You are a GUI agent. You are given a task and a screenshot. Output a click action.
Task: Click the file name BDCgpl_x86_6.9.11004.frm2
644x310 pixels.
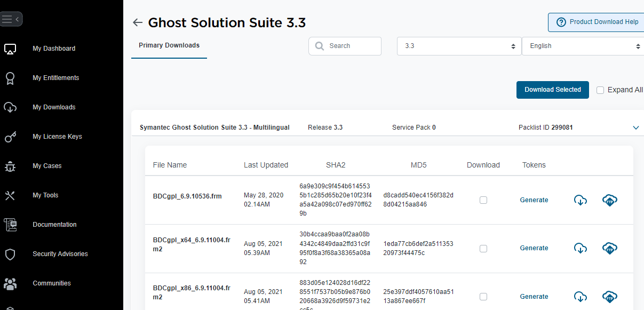point(192,292)
